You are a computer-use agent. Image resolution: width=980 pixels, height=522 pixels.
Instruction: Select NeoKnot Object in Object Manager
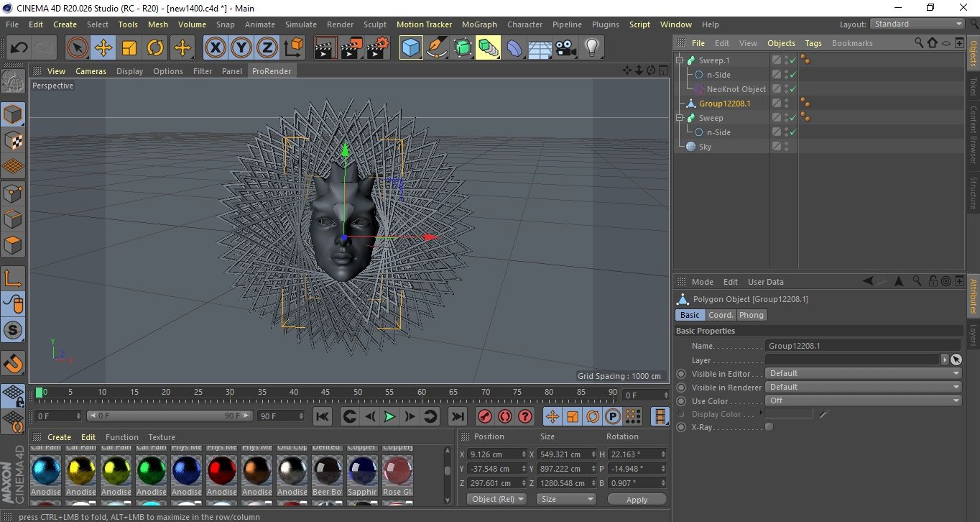736,89
